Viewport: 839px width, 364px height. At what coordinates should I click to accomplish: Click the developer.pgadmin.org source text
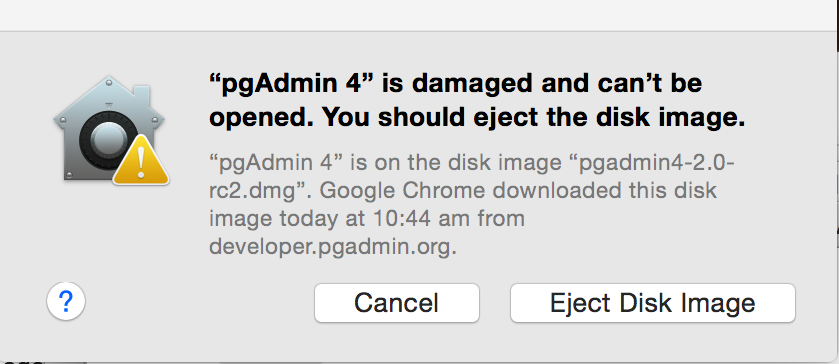(x=333, y=246)
